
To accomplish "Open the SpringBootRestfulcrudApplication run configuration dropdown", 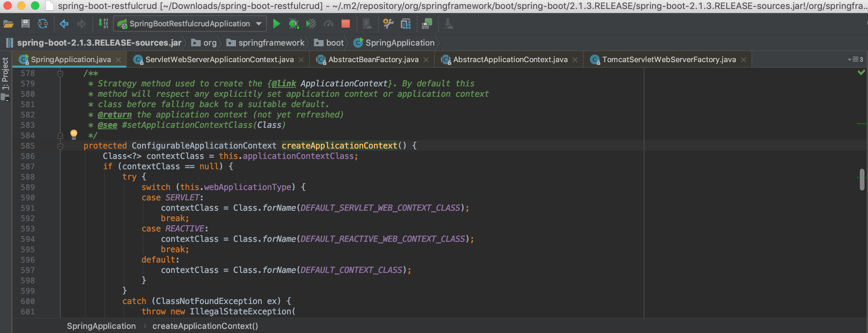I will (190, 24).
